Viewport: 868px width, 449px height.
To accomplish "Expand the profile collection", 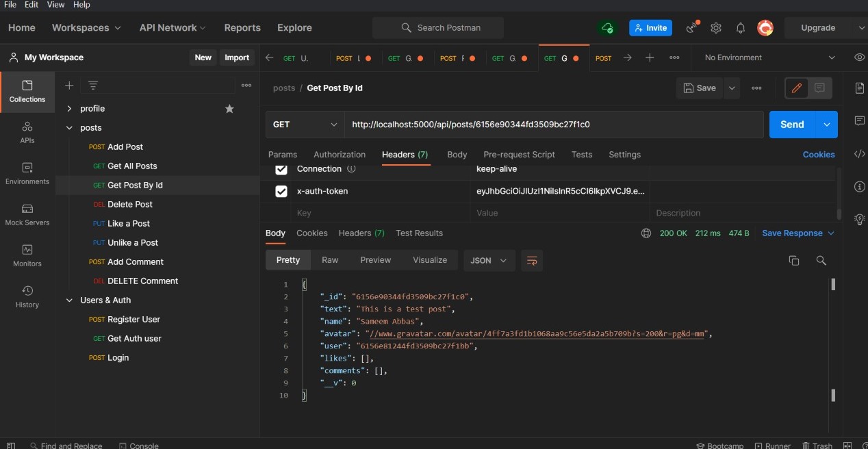I will [x=69, y=109].
